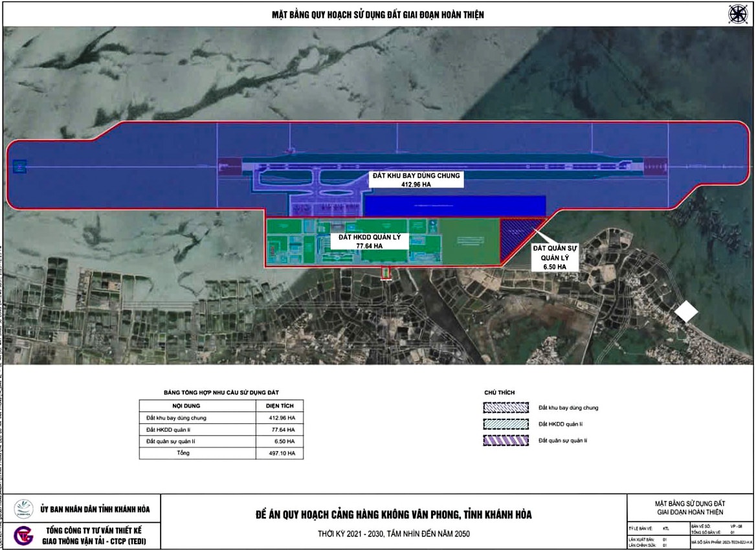756x550 pixels.
Task: Click the 'MẶT BẰNG QUY HOẠCH SỬ DỤNG ĐẤT' top title
Action: pos(377,14)
